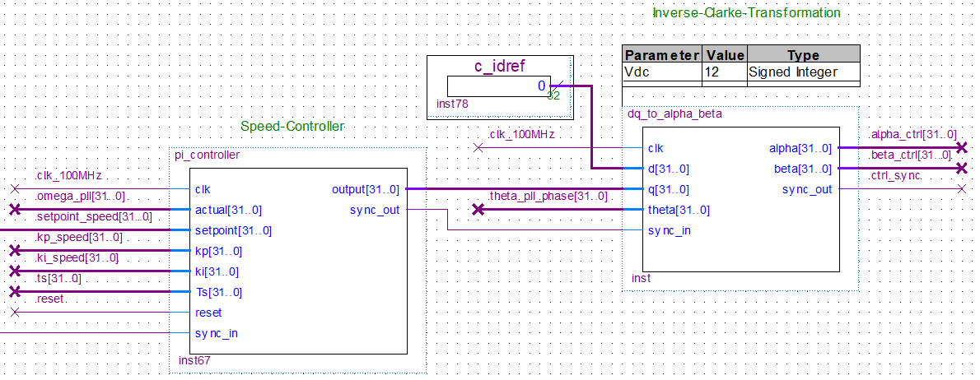The height and width of the screenshot is (380, 980).
Task: Click X terminator on kp_speed bus
Action: [16, 251]
